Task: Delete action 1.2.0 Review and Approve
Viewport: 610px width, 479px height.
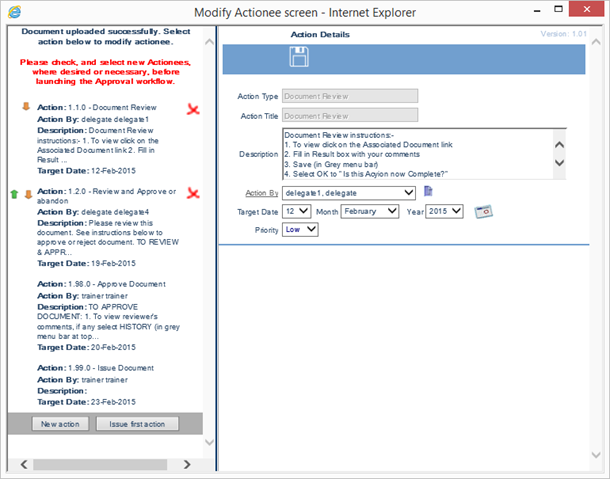Action: click(193, 193)
